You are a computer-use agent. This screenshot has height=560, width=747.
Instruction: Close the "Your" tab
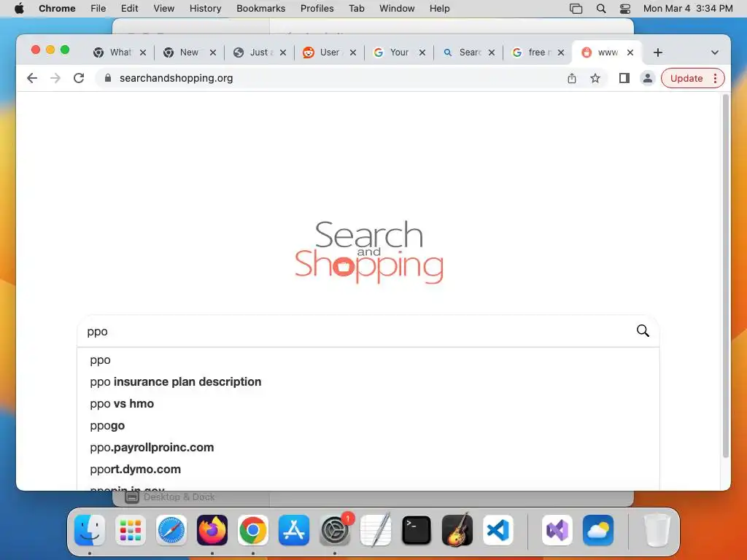[x=422, y=52]
